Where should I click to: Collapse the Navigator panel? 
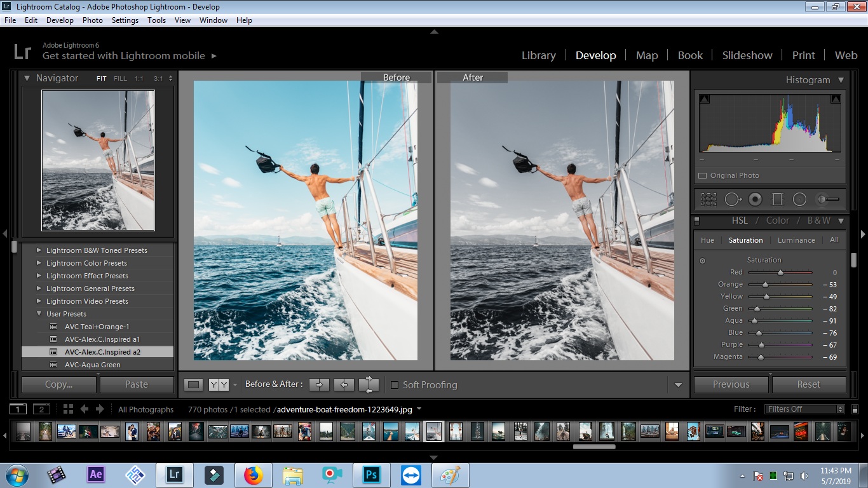click(x=27, y=78)
